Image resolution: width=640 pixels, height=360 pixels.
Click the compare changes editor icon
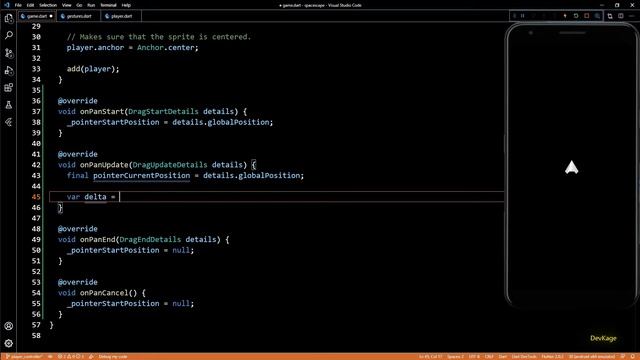coord(610,16)
